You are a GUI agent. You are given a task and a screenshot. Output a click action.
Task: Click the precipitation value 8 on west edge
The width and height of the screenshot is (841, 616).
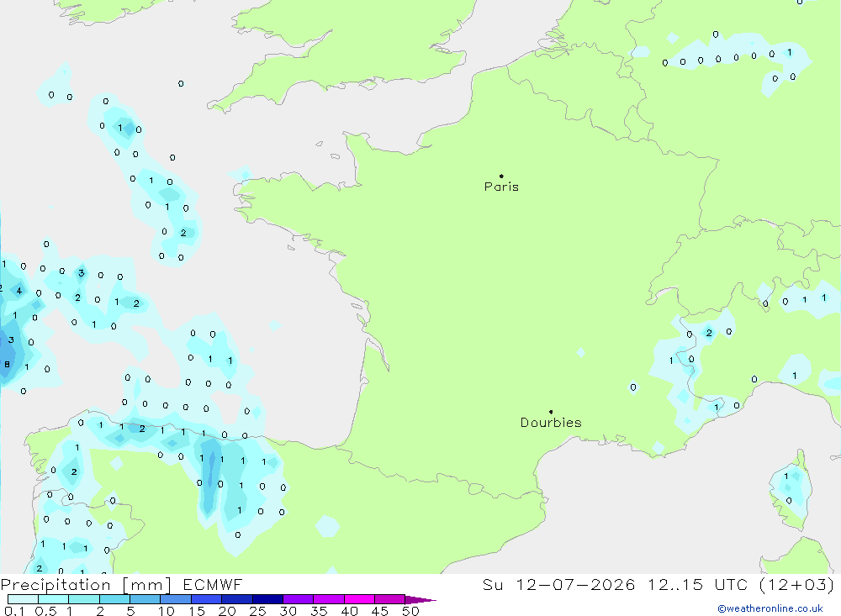(x=7, y=365)
